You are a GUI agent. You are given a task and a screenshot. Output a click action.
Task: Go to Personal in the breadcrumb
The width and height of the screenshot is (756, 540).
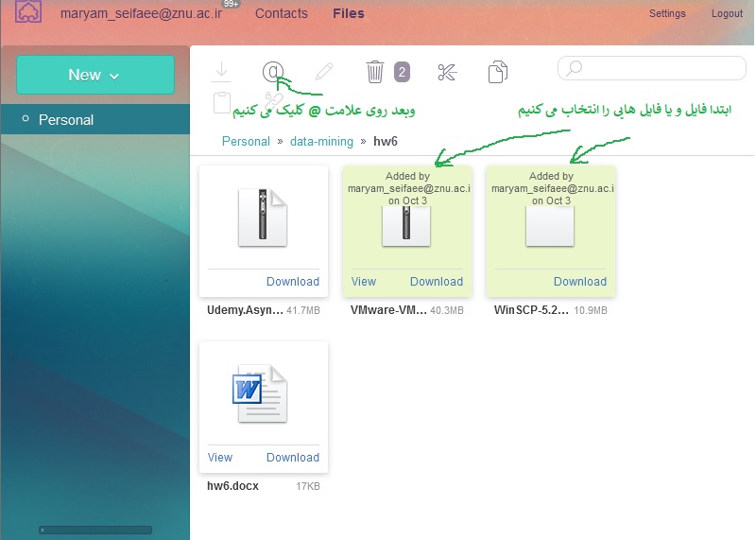pyautogui.click(x=246, y=142)
